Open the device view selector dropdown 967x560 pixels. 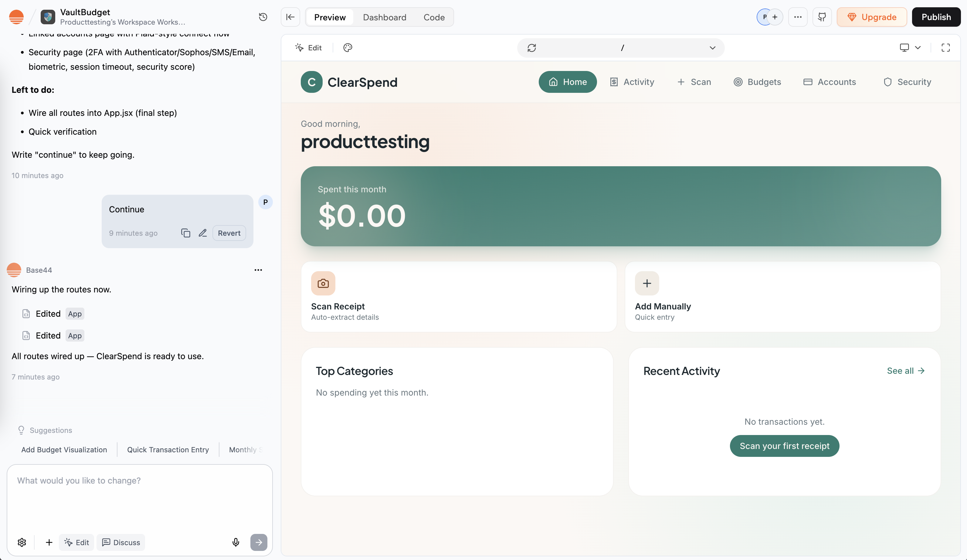click(x=910, y=48)
